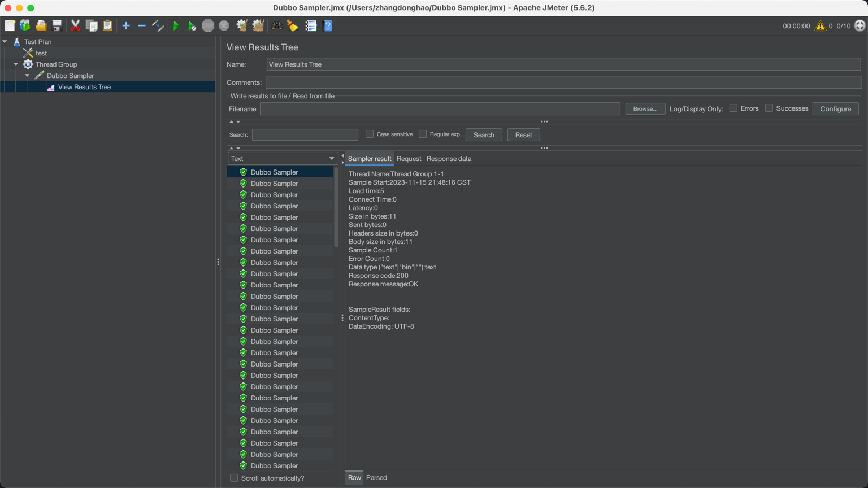The width and height of the screenshot is (868, 488).
Task: Click the Copy icon in toolbar
Action: [x=92, y=25]
